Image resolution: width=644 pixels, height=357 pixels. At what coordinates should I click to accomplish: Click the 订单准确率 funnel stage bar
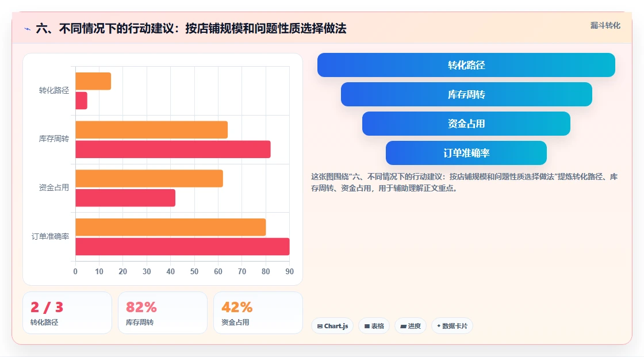tap(466, 153)
